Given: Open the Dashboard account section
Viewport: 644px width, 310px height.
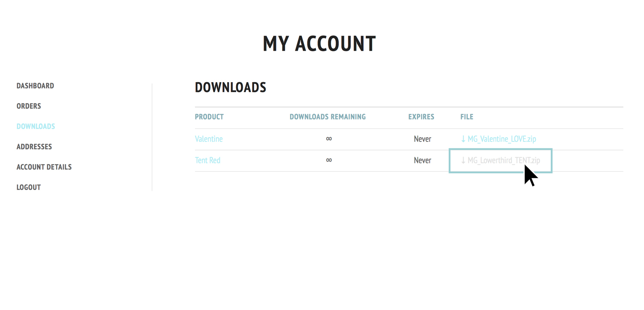Looking at the screenshot, I should pos(35,86).
